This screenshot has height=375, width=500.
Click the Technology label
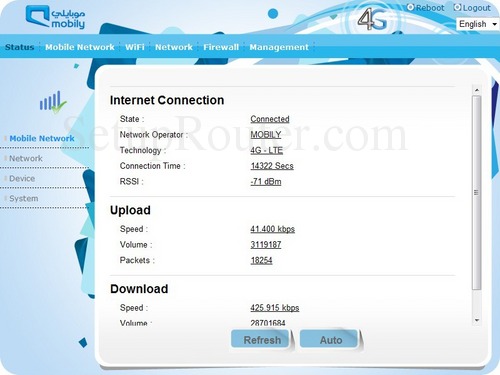pyautogui.click(x=143, y=151)
